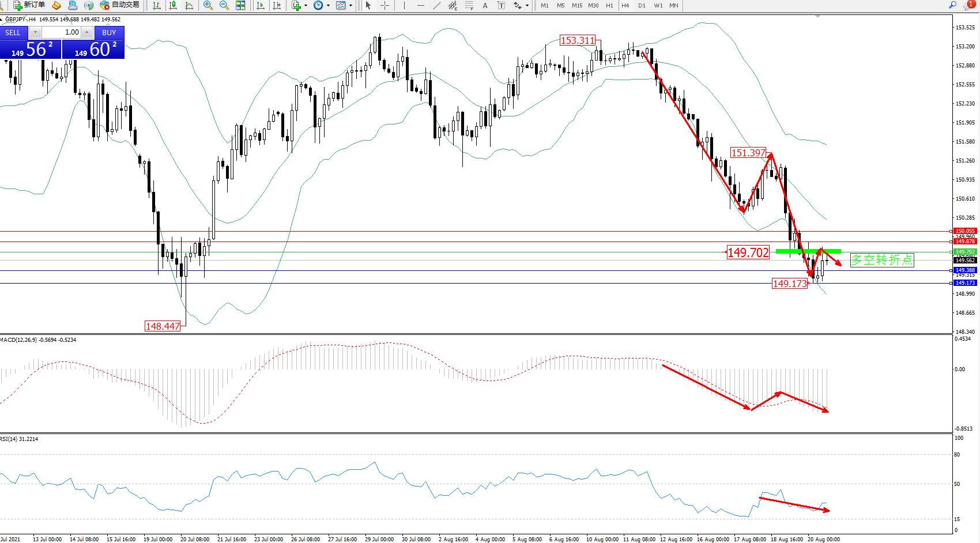Click the zoom out magnifier icon
This screenshot has width=980, height=543.
[x=224, y=5]
